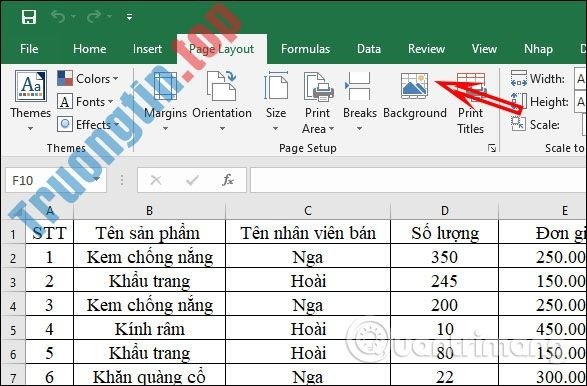Viewport: 587px width, 386px height.
Task: Switch to the Review tab
Action: pyautogui.click(x=426, y=49)
